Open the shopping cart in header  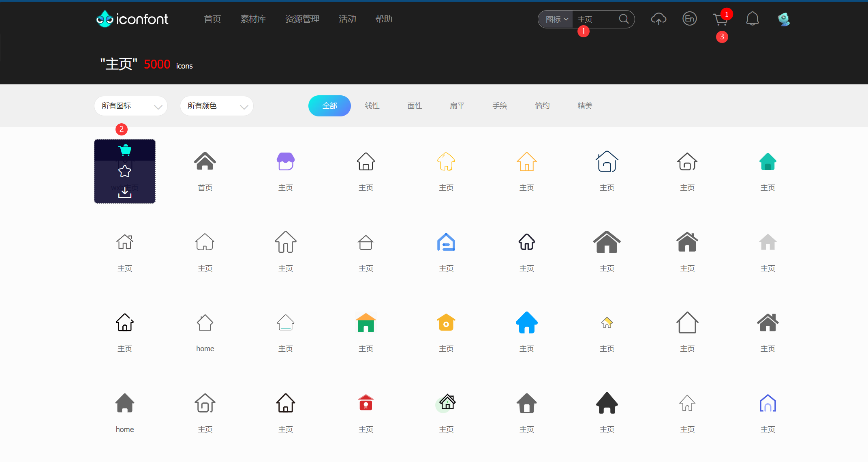720,19
